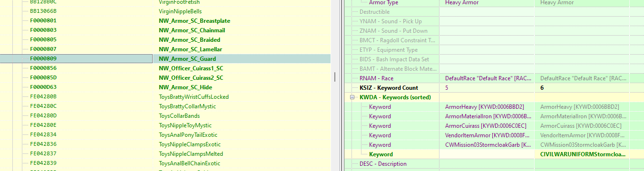Click FormID F0000805 in the list
Image resolution: width=644 pixels, height=171 pixels.
point(43,40)
